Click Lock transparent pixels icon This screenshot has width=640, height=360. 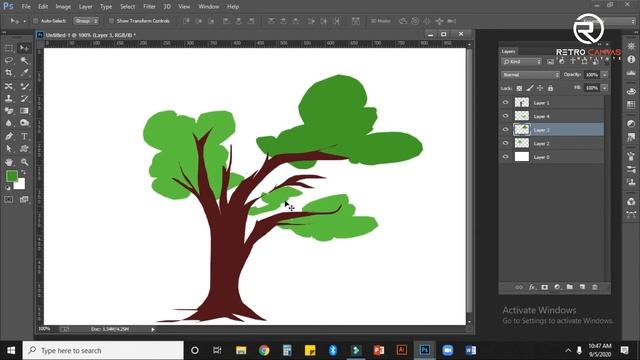point(519,88)
